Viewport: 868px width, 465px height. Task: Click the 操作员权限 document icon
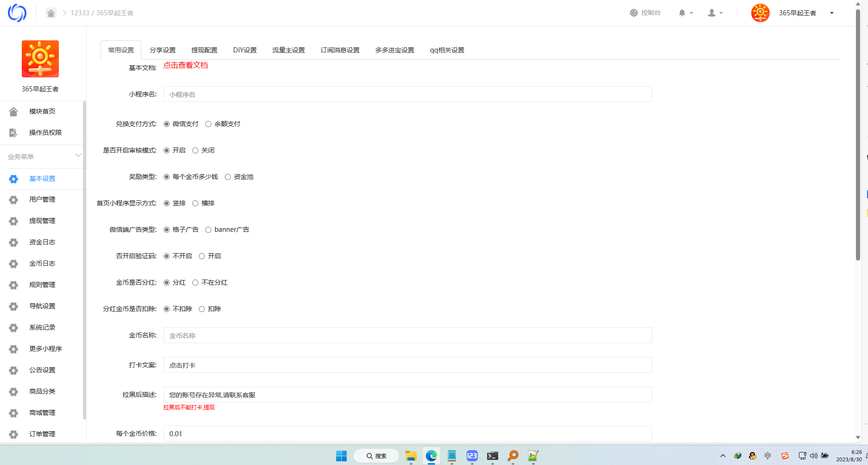tap(13, 133)
